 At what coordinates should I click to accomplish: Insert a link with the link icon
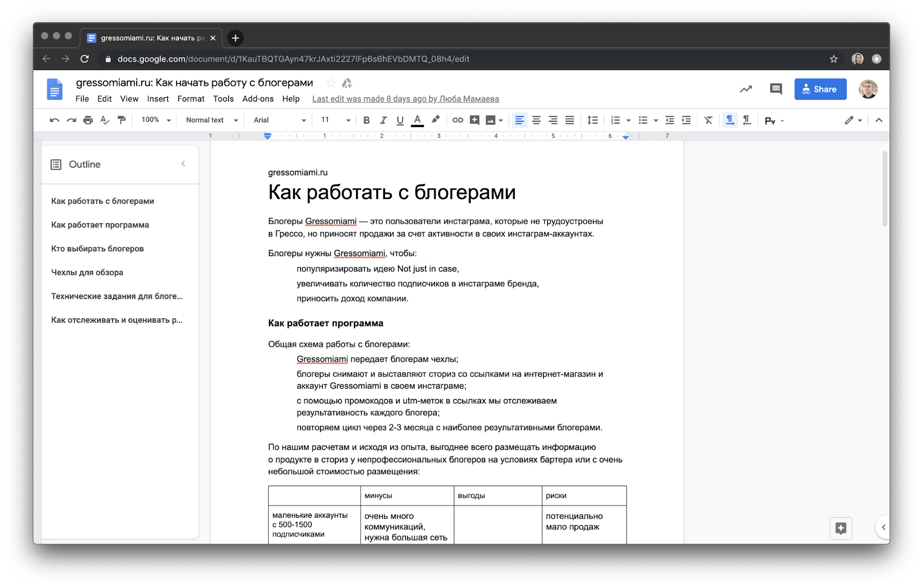click(x=457, y=120)
